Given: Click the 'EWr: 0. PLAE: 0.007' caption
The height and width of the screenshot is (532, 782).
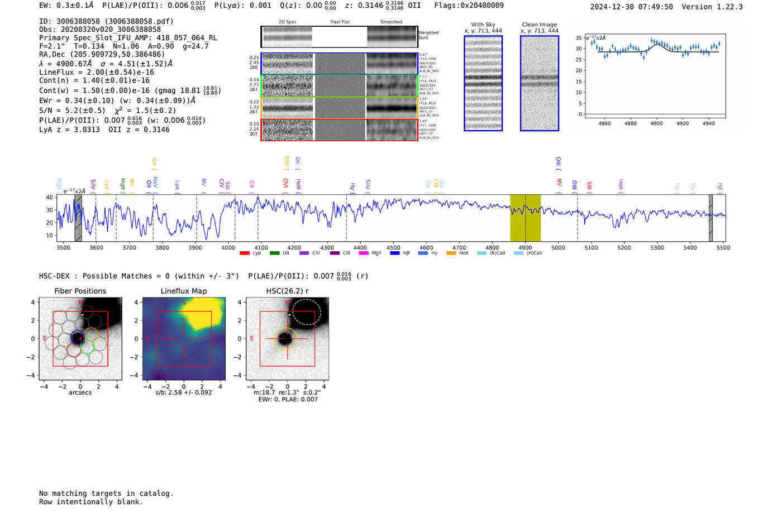Looking at the screenshot, I should pyautogui.click(x=288, y=400).
